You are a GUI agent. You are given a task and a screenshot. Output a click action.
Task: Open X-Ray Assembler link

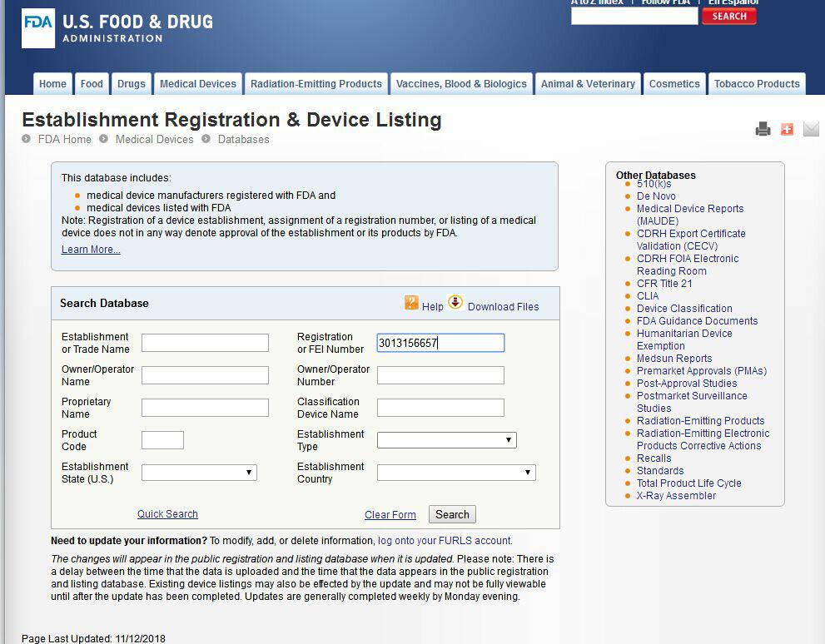coord(676,496)
